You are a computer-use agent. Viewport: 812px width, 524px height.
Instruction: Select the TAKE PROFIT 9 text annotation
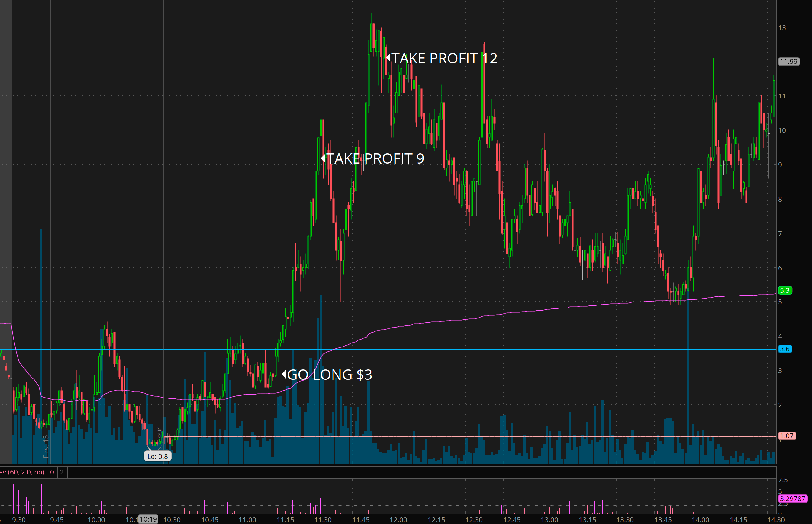pos(375,158)
